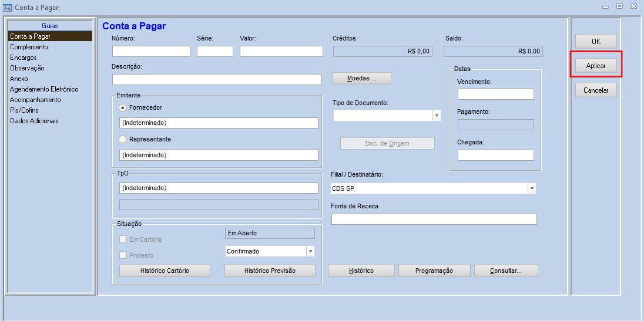This screenshot has width=644, height=321.
Task: Open the Moedas ... dialog
Action: (x=361, y=79)
